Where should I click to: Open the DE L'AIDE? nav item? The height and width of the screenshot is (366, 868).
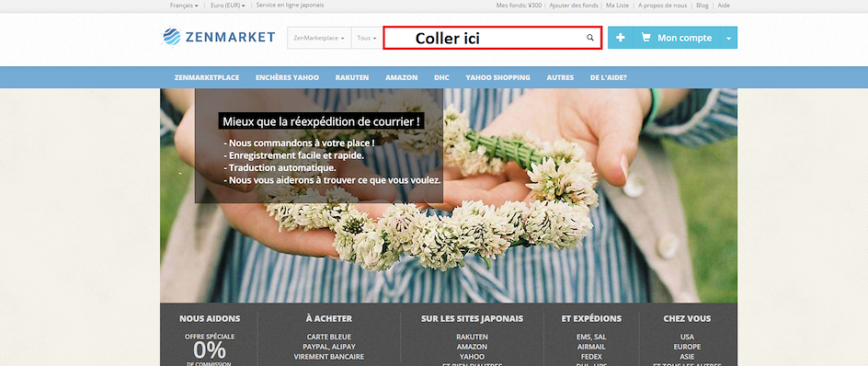[x=609, y=77]
